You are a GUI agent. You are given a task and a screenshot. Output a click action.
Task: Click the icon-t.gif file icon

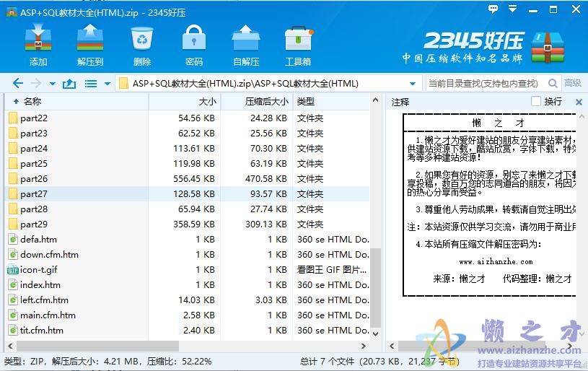click(13, 270)
